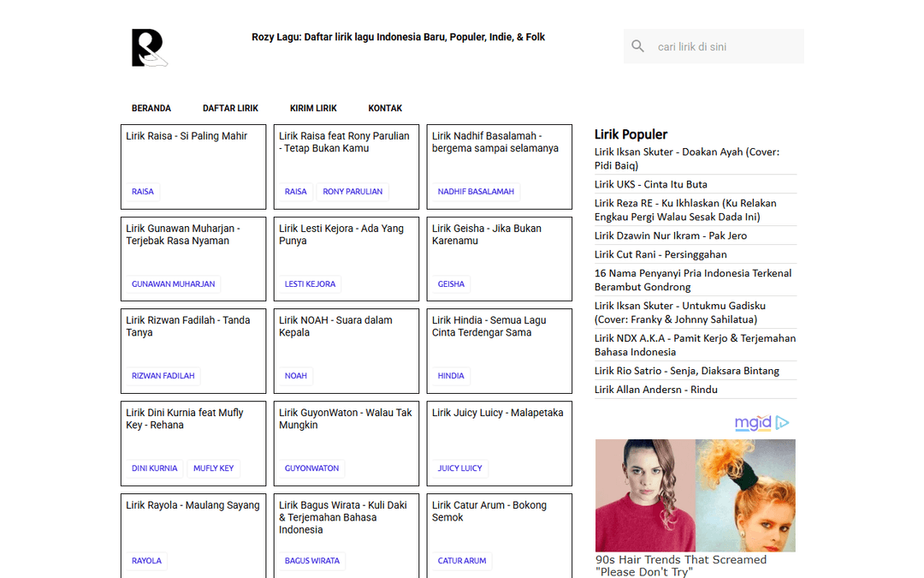Screen dimensions: 924x578
Task: Open Lirik Rayola Maulang Sayang
Action: tap(192, 505)
